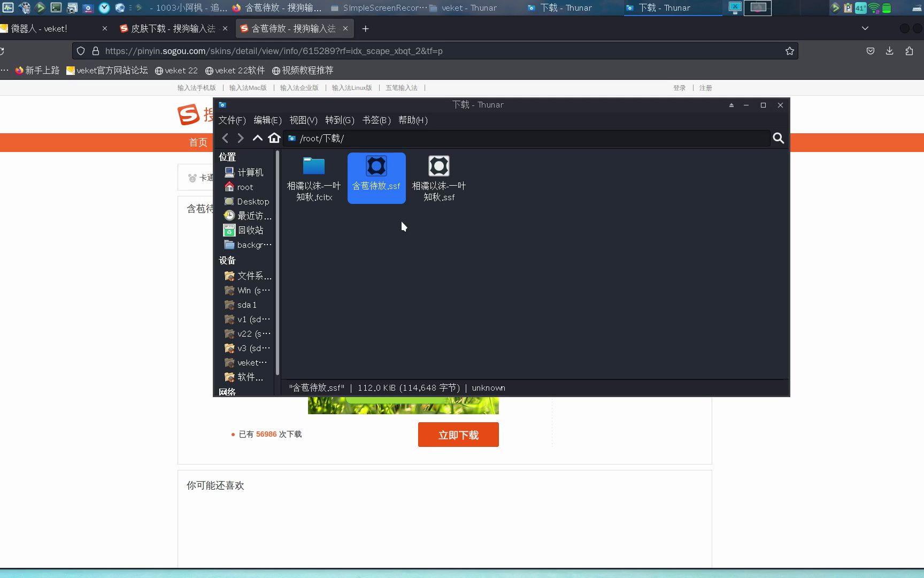
Task: Open the 新手上路 bookmark
Action: click(37, 70)
